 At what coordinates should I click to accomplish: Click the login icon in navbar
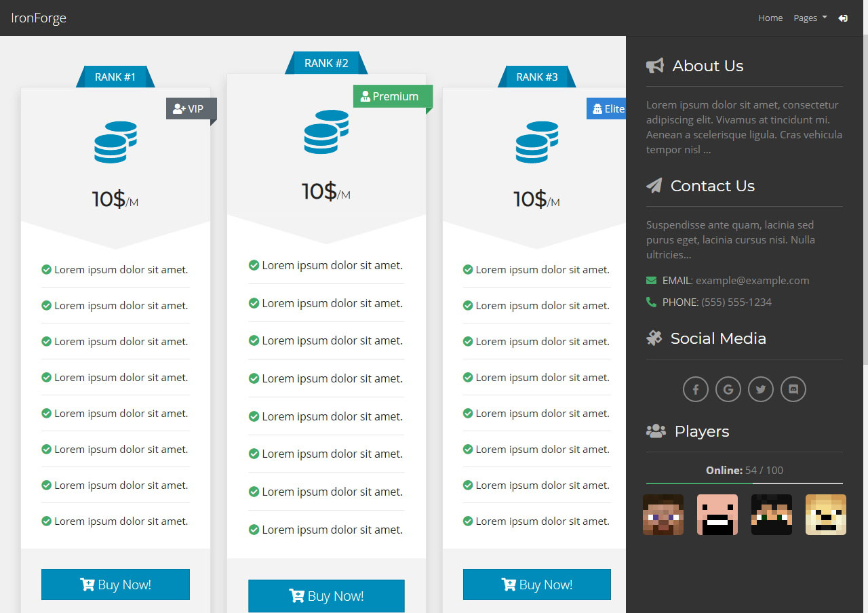tap(843, 18)
